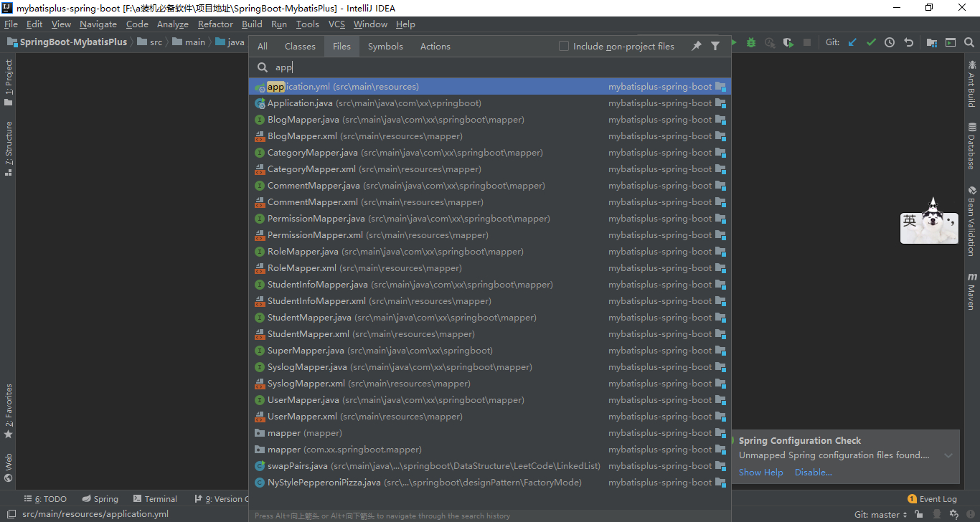Open the Refactor menu
The width and height of the screenshot is (980, 522).
click(215, 24)
